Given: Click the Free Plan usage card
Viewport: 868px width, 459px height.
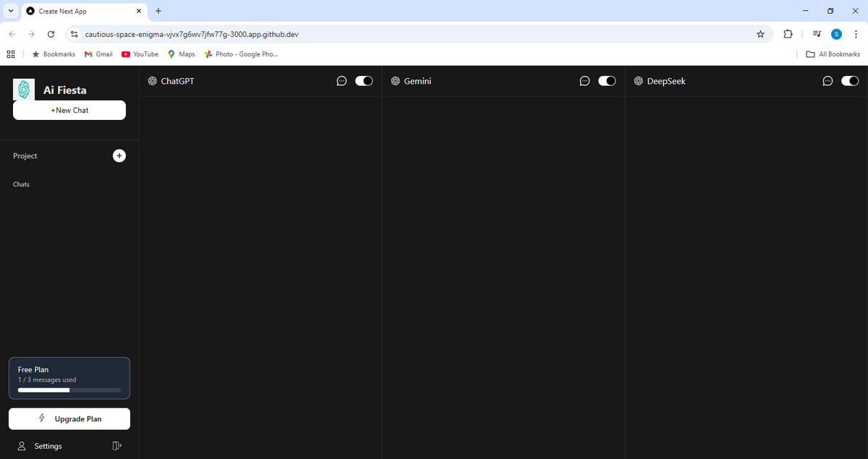Looking at the screenshot, I should coord(69,378).
